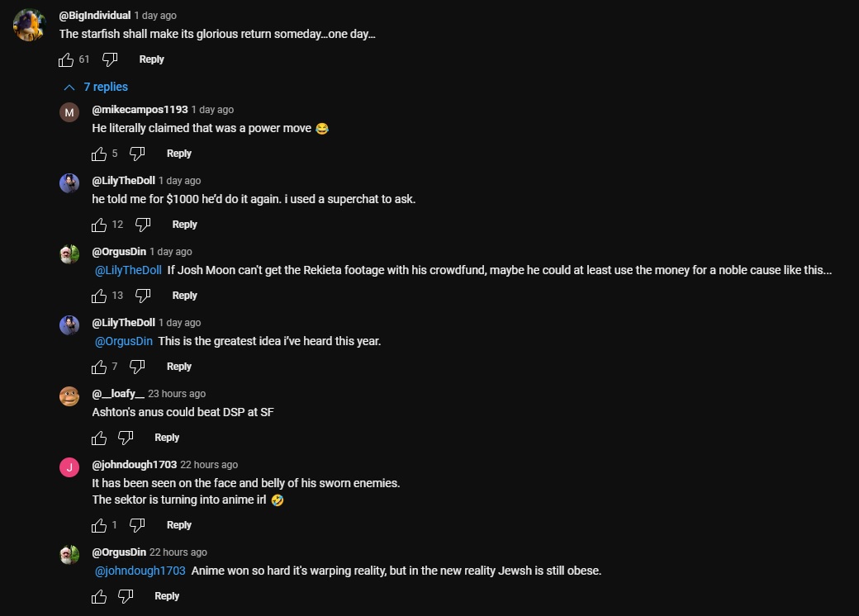This screenshot has height=616, width=859.
Task: Click the @LilyTheDoll mention in OrgusDin's reply
Action: coord(128,271)
